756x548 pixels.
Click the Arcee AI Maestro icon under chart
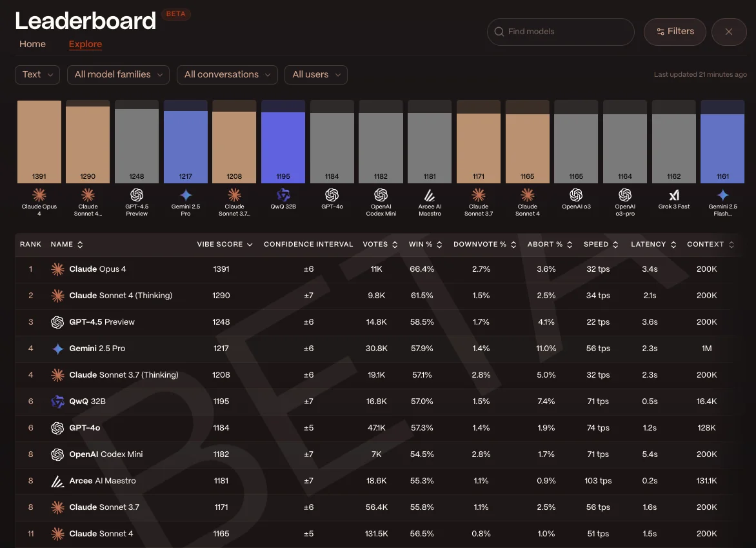pyautogui.click(x=429, y=195)
